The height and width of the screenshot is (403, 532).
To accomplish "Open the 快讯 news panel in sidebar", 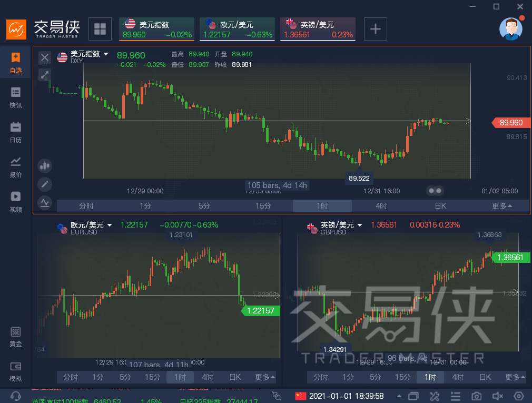I will [x=15, y=97].
